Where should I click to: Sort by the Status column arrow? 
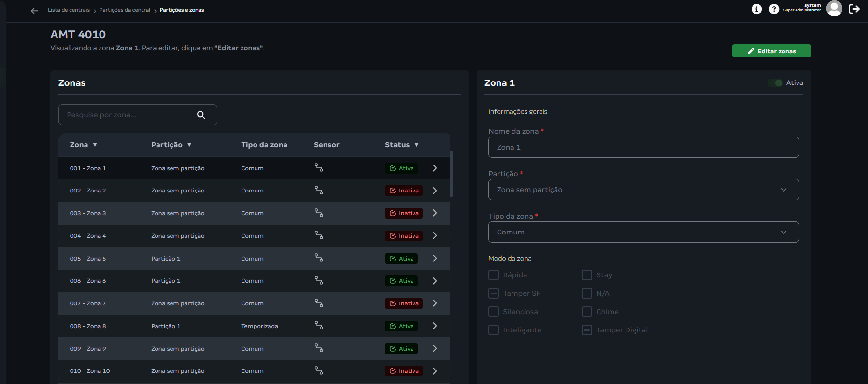416,145
